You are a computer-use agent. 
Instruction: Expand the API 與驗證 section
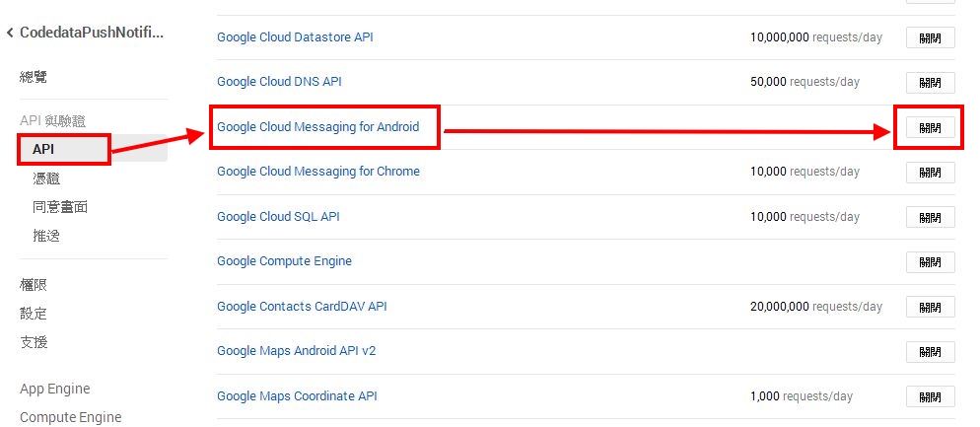coord(52,121)
